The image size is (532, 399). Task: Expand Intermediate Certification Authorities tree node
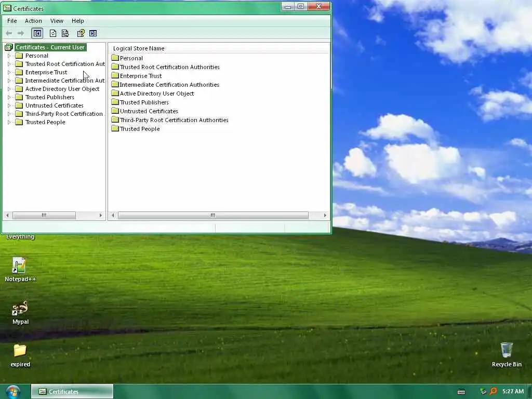point(9,81)
